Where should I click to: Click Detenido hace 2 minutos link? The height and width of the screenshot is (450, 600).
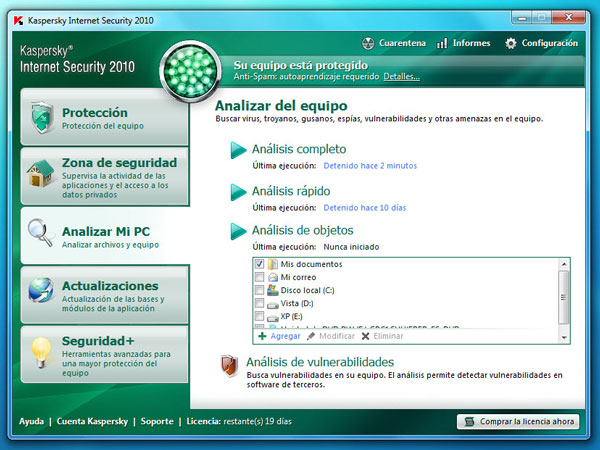pyautogui.click(x=370, y=166)
